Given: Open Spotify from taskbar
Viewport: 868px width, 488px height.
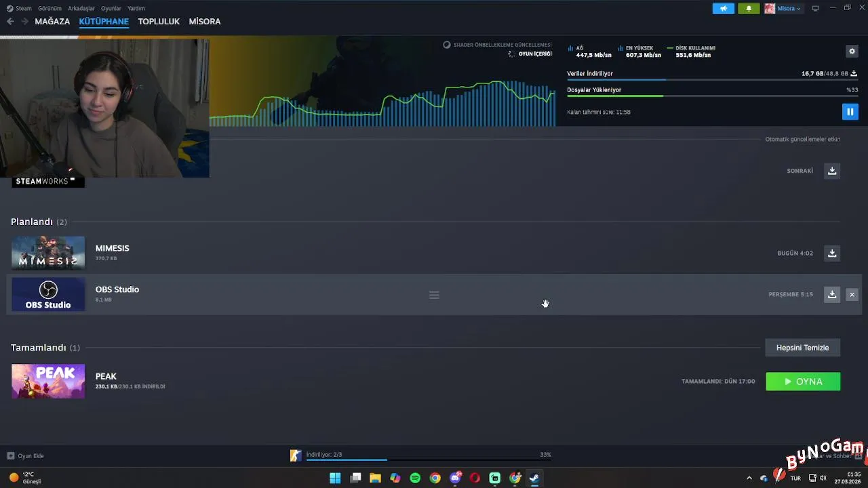Looking at the screenshot, I should (415, 478).
